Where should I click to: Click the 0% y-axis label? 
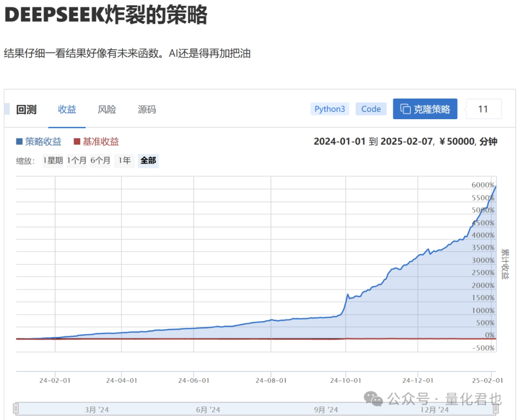[490, 335]
